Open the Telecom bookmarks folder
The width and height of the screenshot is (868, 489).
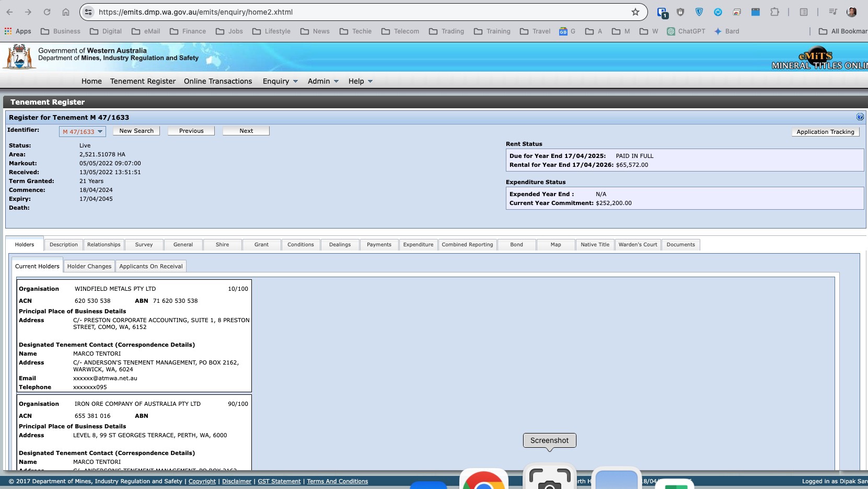[400, 31]
